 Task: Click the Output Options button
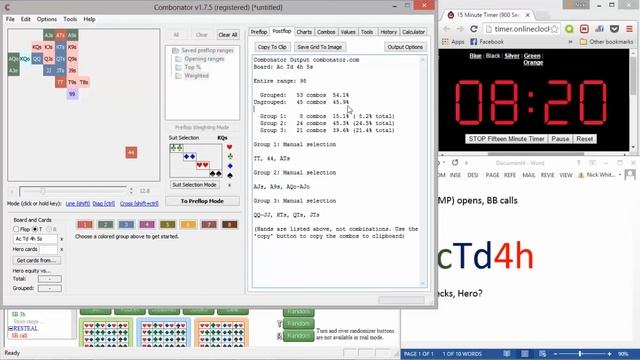click(405, 47)
